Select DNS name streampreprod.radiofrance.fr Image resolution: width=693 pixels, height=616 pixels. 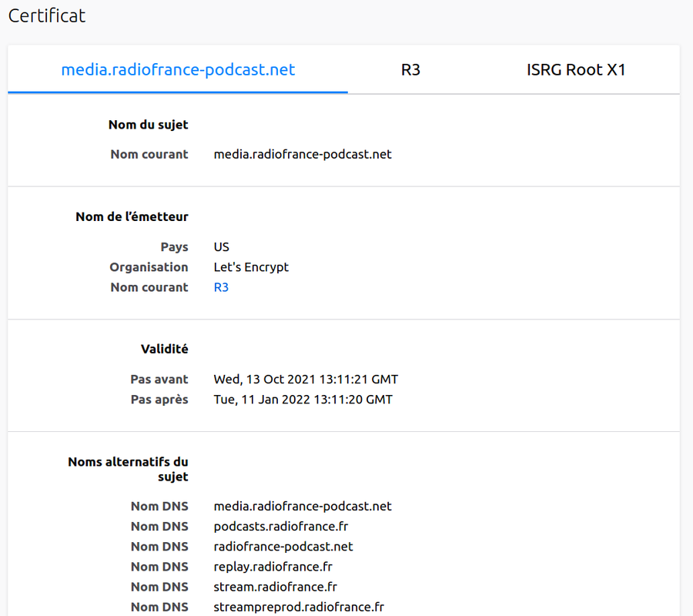[299, 608]
